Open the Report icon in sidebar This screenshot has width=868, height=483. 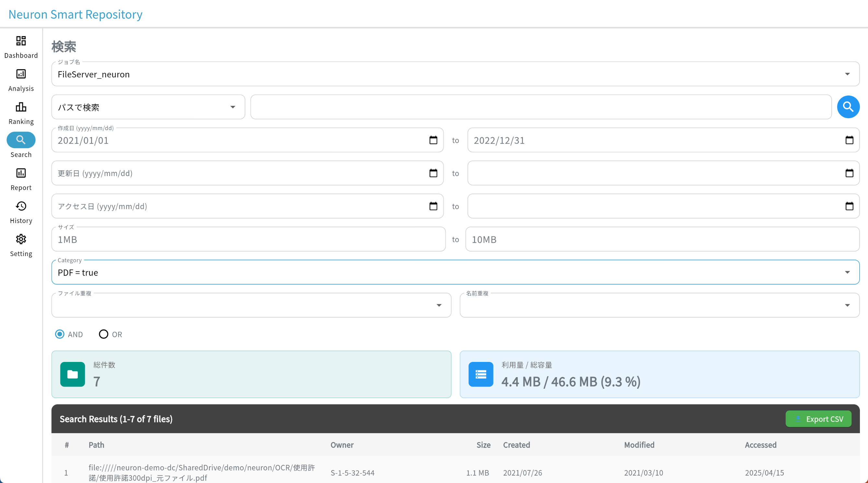[x=21, y=173]
